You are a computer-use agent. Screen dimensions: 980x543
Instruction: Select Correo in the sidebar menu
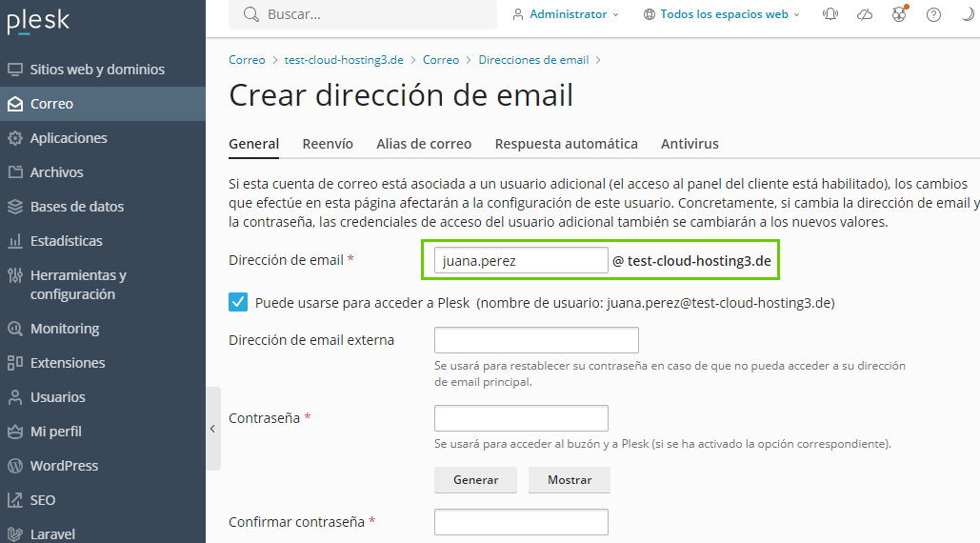(103, 104)
